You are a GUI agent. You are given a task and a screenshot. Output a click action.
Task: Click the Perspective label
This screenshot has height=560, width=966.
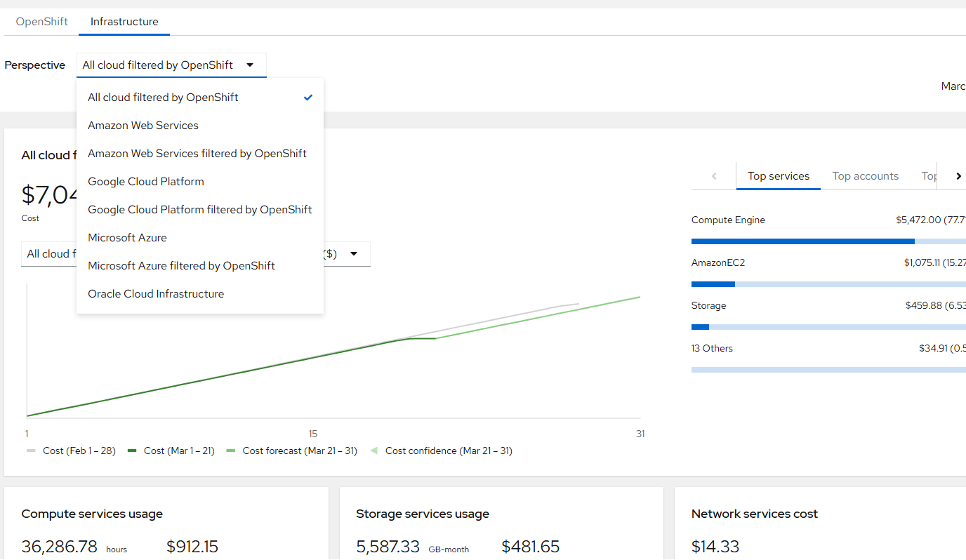coord(35,65)
